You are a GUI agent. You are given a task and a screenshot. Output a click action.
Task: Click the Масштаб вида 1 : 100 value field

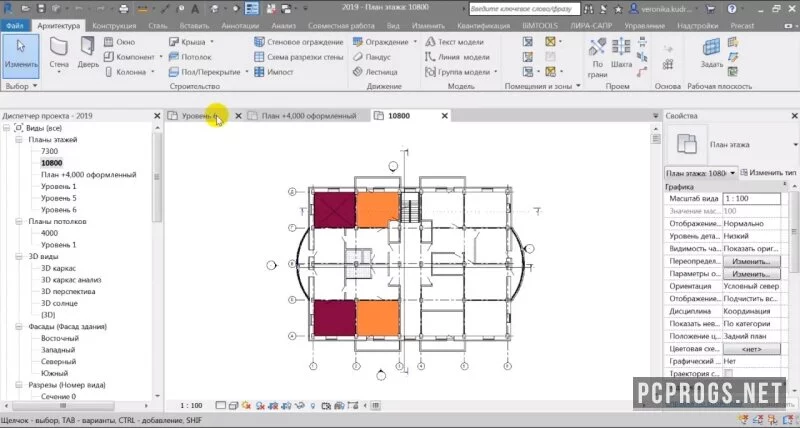(752, 198)
